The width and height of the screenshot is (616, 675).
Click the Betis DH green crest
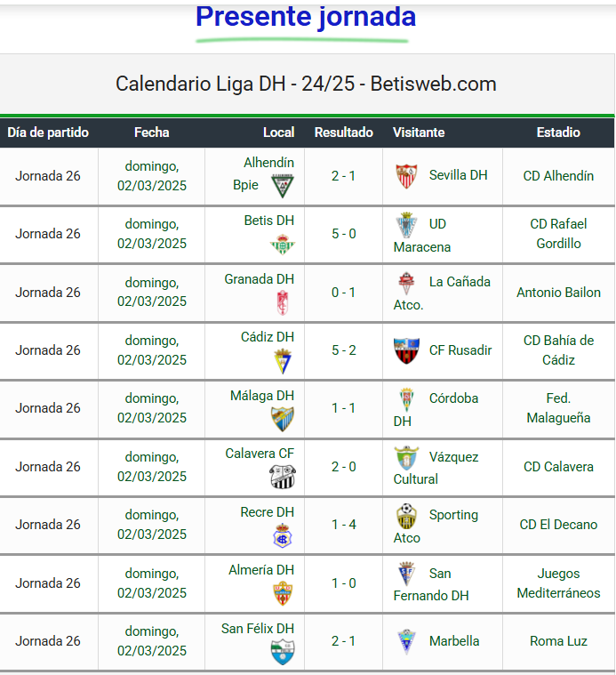pyautogui.click(x=282, y=245)
